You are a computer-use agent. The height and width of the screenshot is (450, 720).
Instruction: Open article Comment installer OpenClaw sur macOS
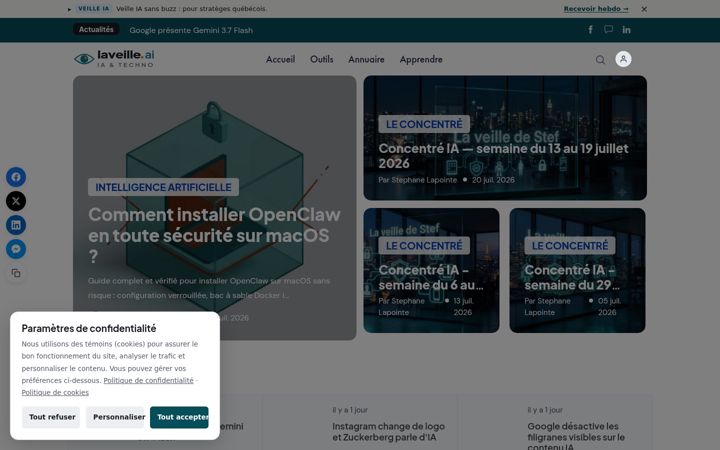point(214,235)
